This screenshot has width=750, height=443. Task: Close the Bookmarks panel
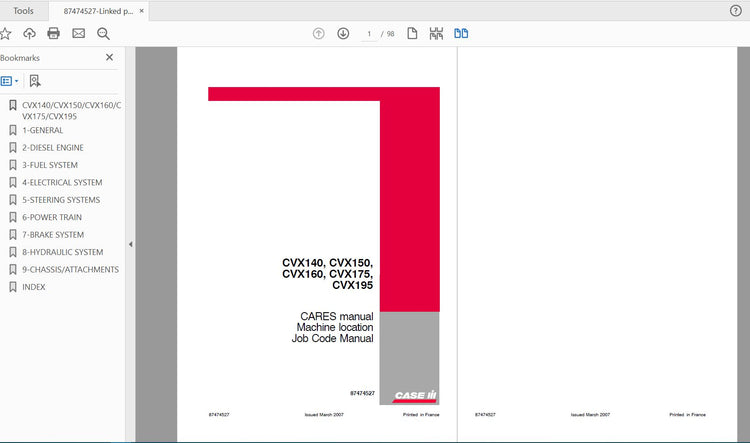tap(110, 57)
